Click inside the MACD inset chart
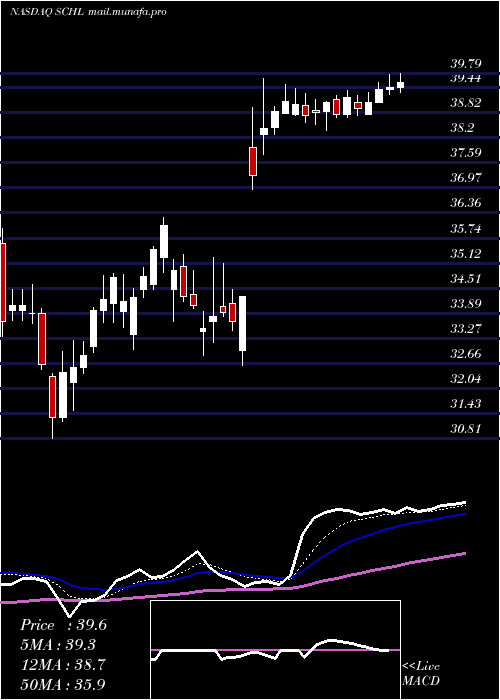Viewport: 500px width, 700px height. pyautogui.click(x=275, y=650)
